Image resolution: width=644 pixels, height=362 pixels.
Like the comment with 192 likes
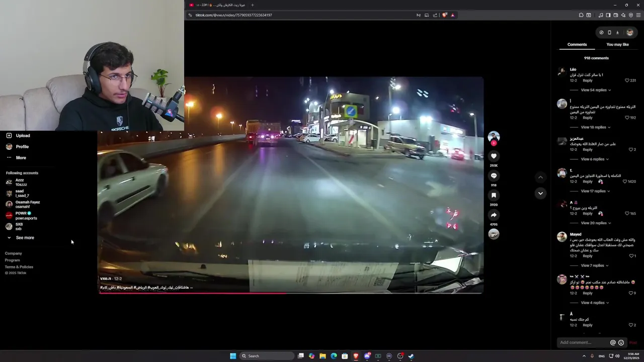point(627,118)
